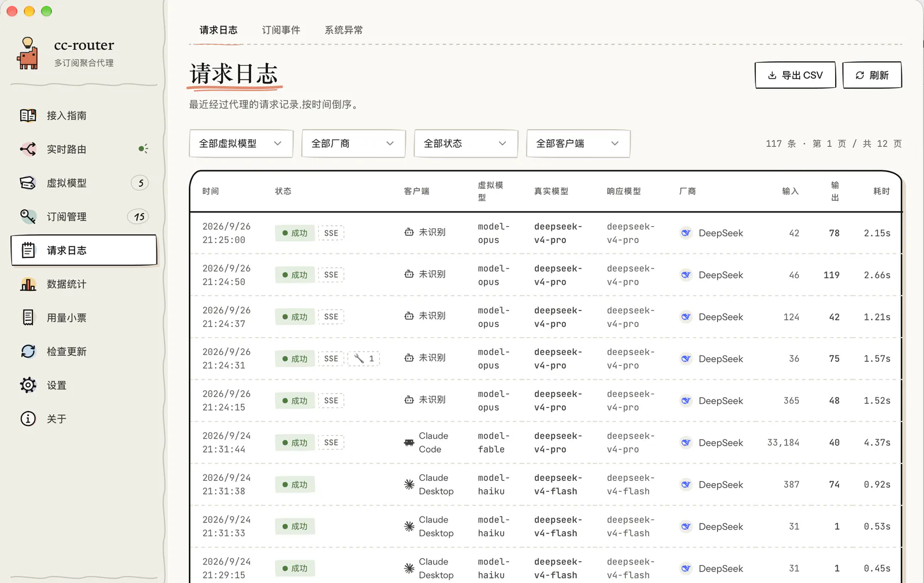The image size is (924, 583).
Task: Click the 刷新 button
Action: [x=872, y=75]
